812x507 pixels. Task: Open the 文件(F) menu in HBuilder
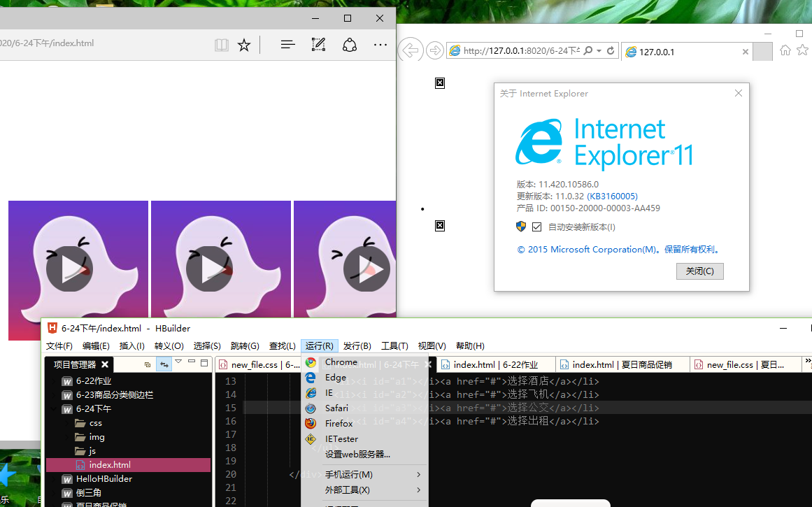(59, 346)
